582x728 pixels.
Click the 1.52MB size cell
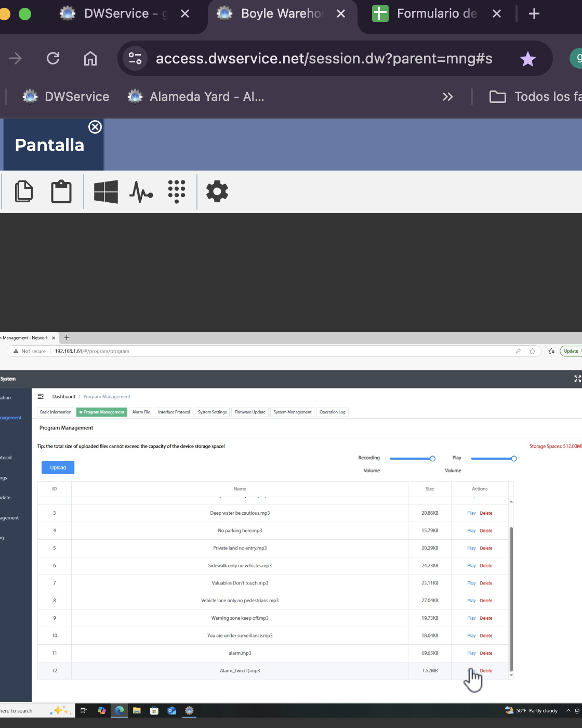[430, 671]
